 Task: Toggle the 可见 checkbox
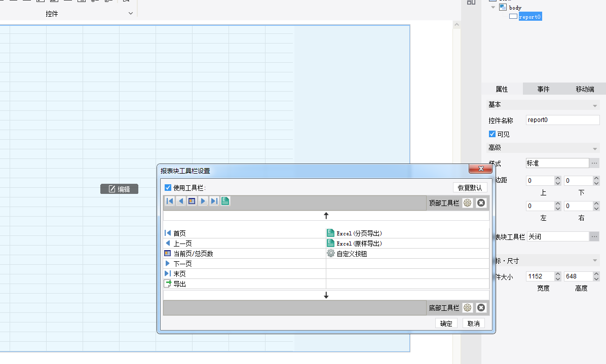(492, 134)
